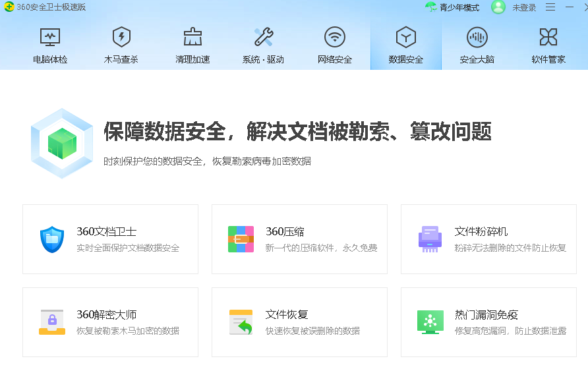
Task: Click 未登录 to sign in
Action: point(524,7)
